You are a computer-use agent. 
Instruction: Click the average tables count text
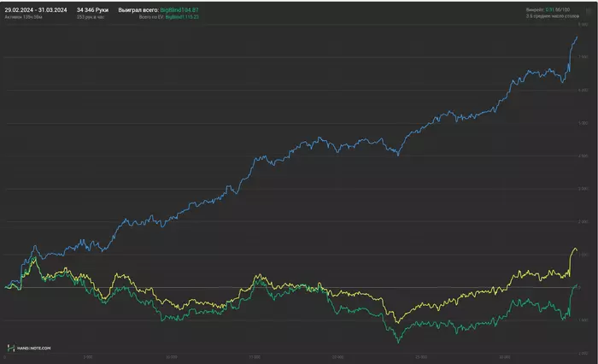pyautogui.click(x=552, y=16)
